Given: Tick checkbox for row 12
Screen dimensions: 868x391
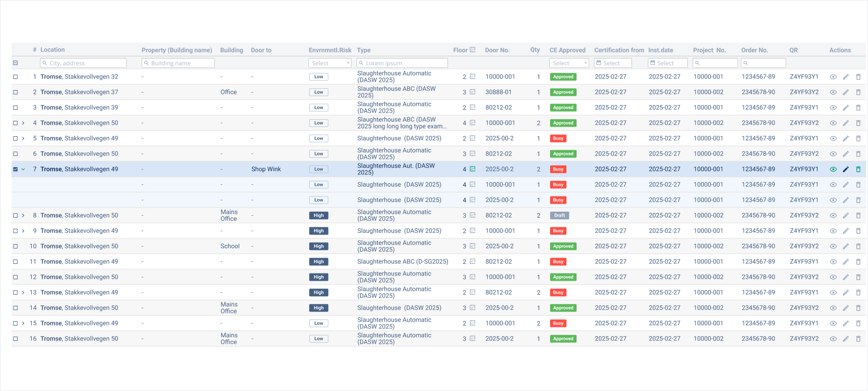Looking at the screenshot, I should (15, 277).
